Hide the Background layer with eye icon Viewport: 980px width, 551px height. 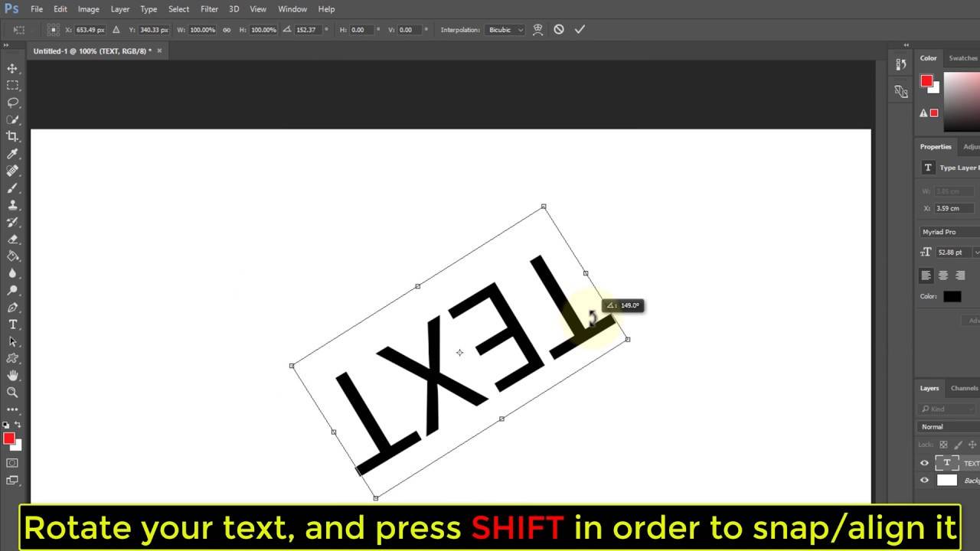coord(924,481)
